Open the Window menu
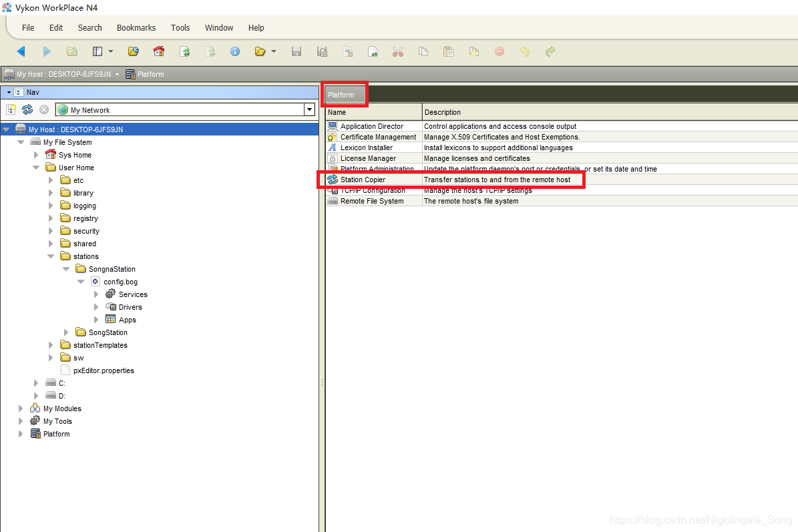798x532 pixels. pyautogui.click(x=219, y=28)
